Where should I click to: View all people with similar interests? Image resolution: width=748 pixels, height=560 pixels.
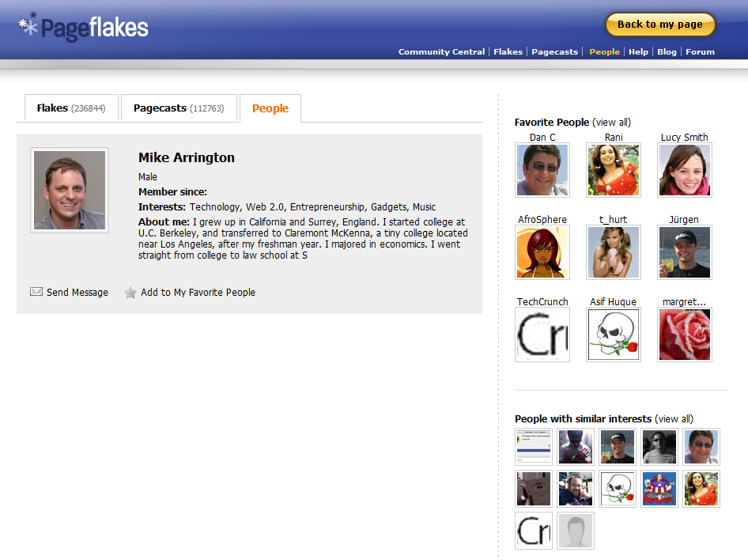pos(674,418)
